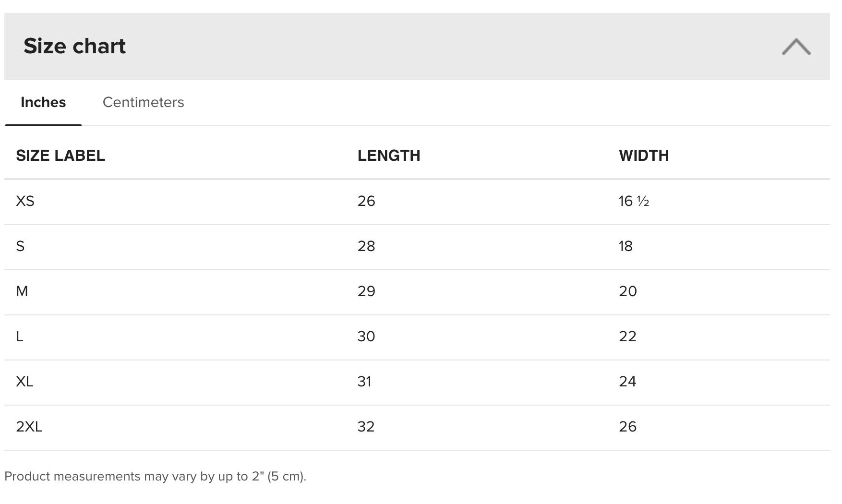Select the 2XL size label
The height and width of the screenshot is (504, 842).
(29, 427)
